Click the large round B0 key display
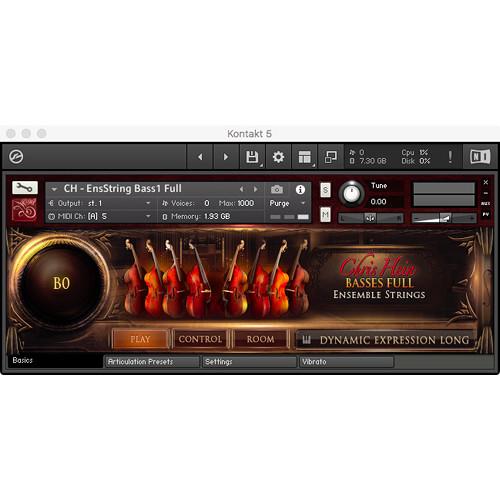Image resolution: width=500 pixels, height=500 pixels. tap(61, 283)
